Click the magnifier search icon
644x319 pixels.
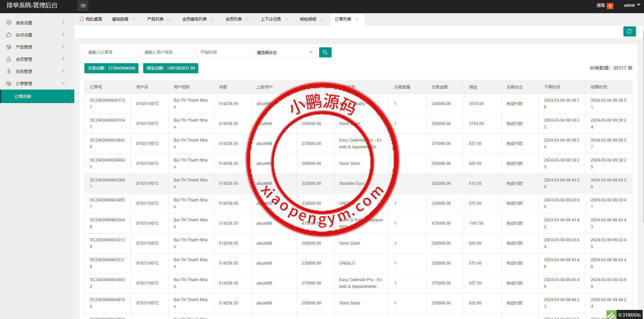(x=325, y=52)
